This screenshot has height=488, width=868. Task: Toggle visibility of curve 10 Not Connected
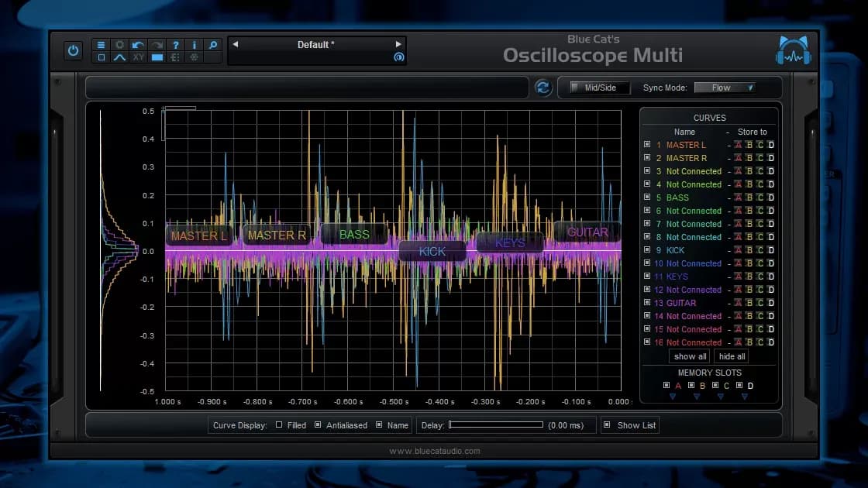point(647,263)
